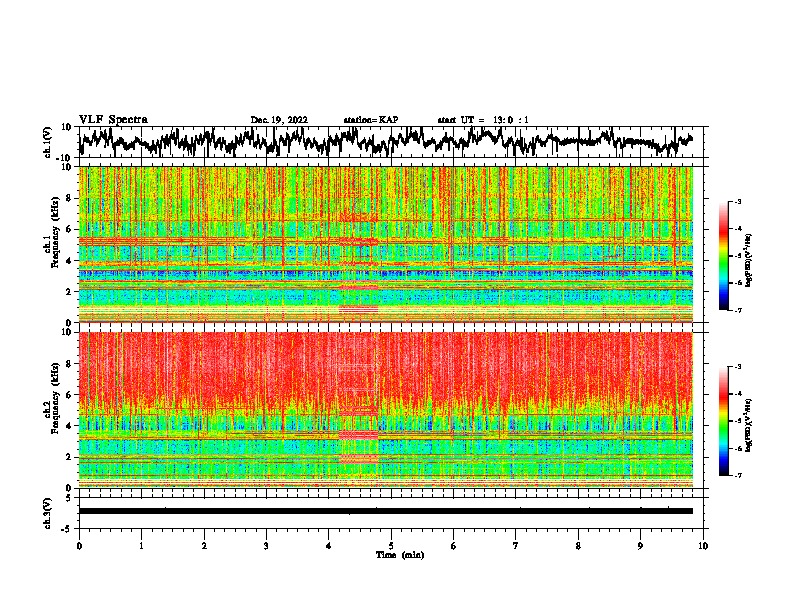Click the ch.2 color scale bar
The height and width of the screenshot is (612, 792).
(723, 421)
